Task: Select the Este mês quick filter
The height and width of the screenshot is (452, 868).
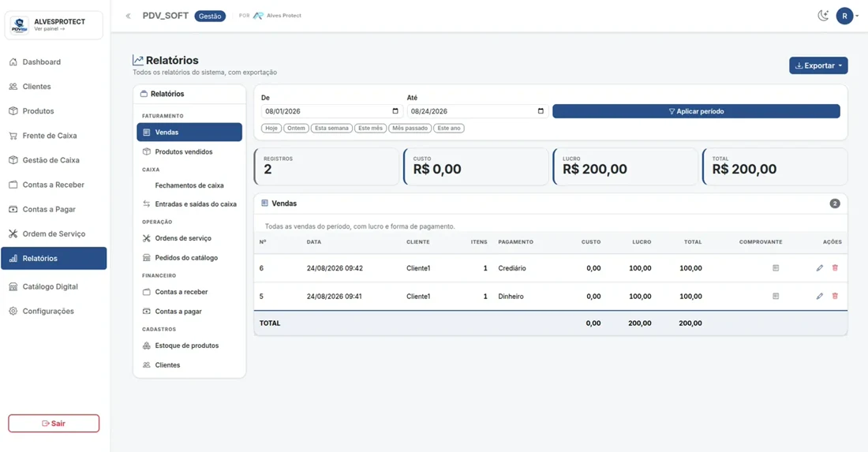Action: [x=370, y=128]
